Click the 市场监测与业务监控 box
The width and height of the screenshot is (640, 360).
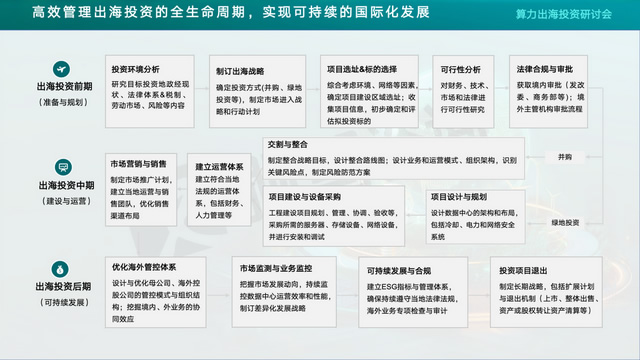click(284, 292)
